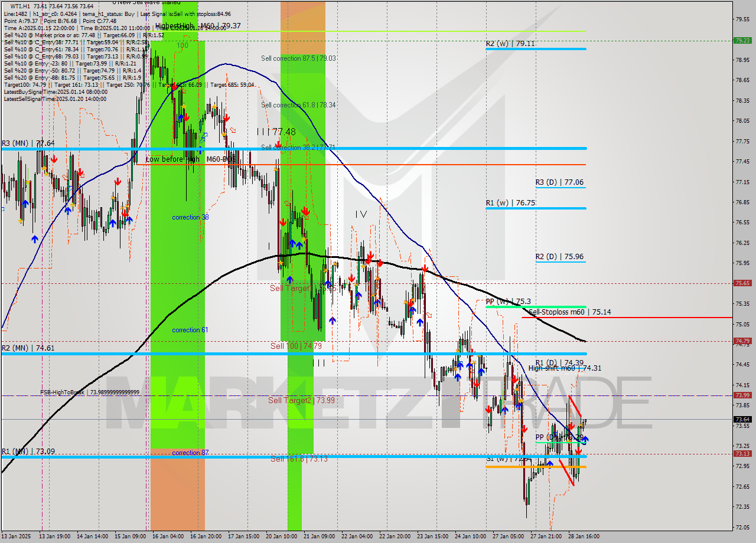Screen dimensions: 756x543
Task: Select 'Sell correction 87.5 | 79.03' label
Action: click(298, 58)
